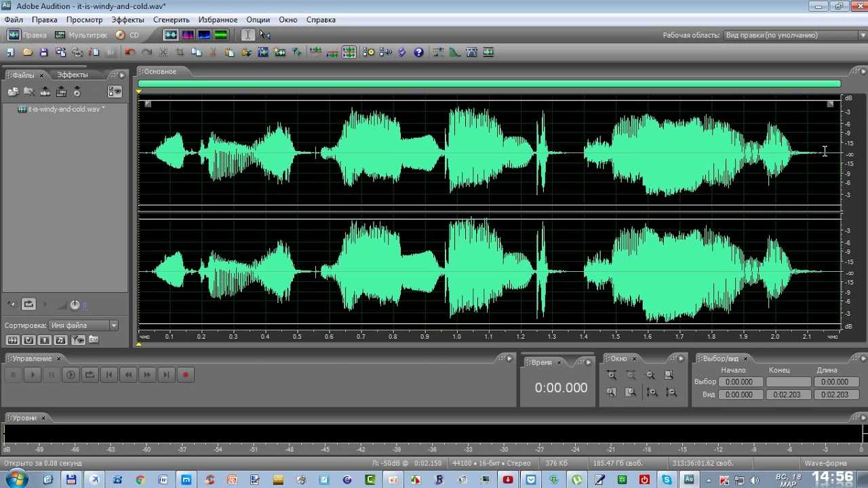Click go to end transport button

click(166, 375)
